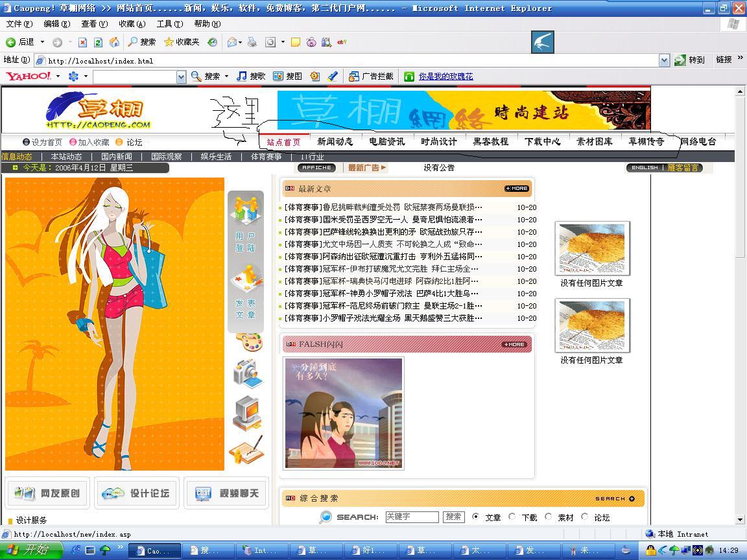Select the 论坛 search radio button

coord(584,517)
